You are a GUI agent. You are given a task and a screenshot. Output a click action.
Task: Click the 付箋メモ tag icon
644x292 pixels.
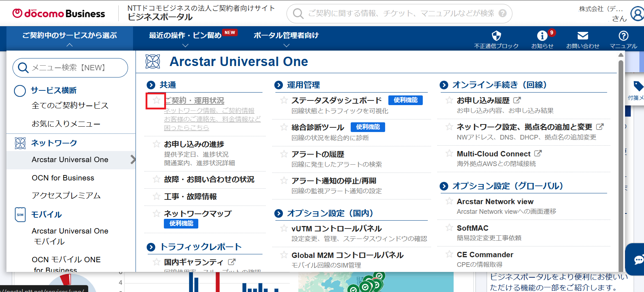[638, 86]
